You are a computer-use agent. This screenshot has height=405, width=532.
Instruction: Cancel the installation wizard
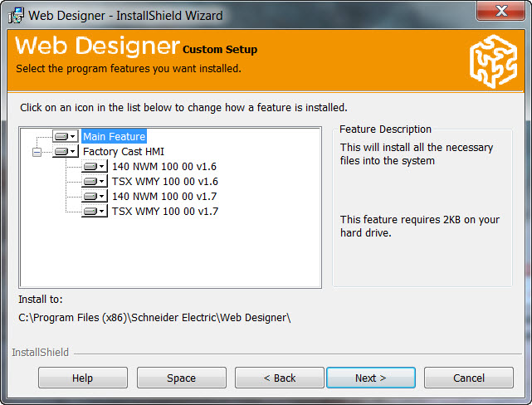(x=469, y=378)
